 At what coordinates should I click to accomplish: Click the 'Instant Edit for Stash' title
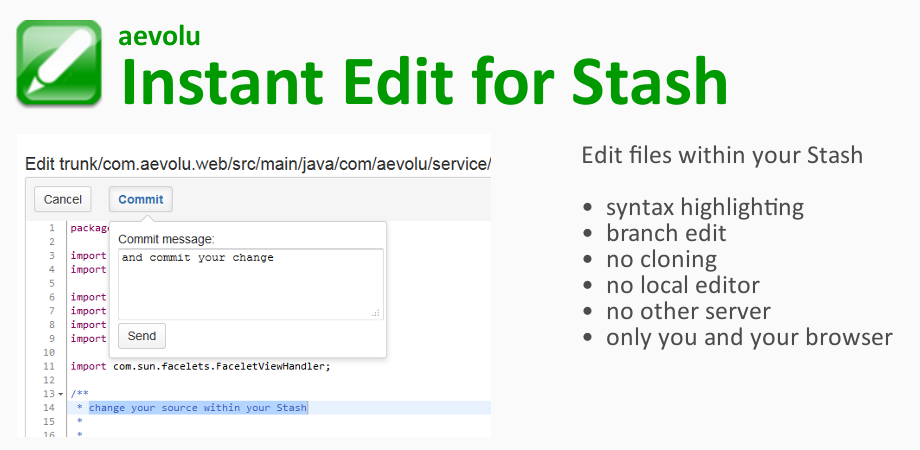coord(424,80)
